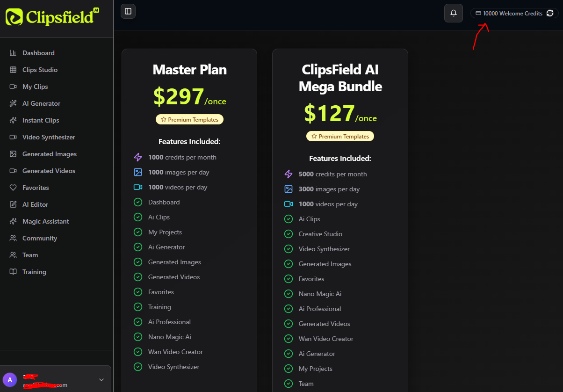The height and width of the screenshot is (392, 563).
Task: Click Master Plan Premium Templates badge
Action: click(x=190, y=120)
